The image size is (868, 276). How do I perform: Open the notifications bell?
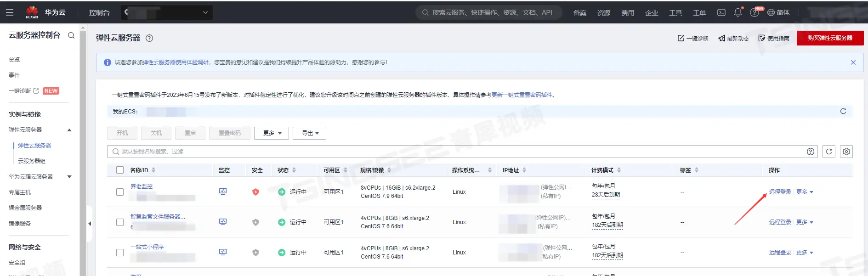[x=738, y=12]
